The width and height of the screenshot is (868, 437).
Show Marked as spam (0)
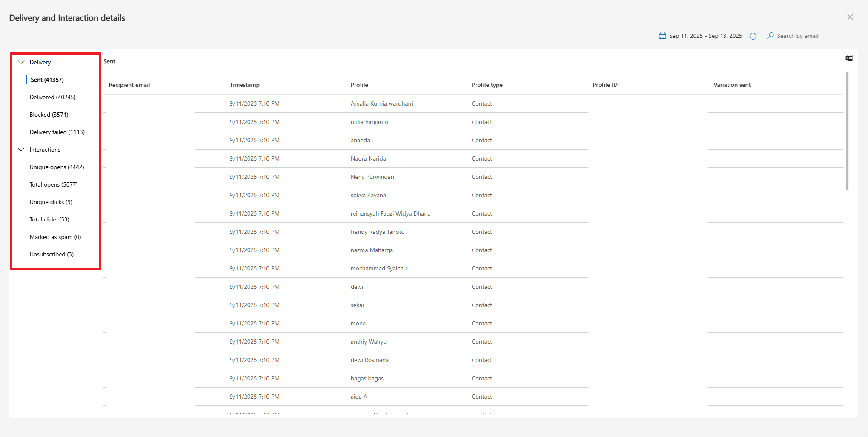(x=55, y=237)
